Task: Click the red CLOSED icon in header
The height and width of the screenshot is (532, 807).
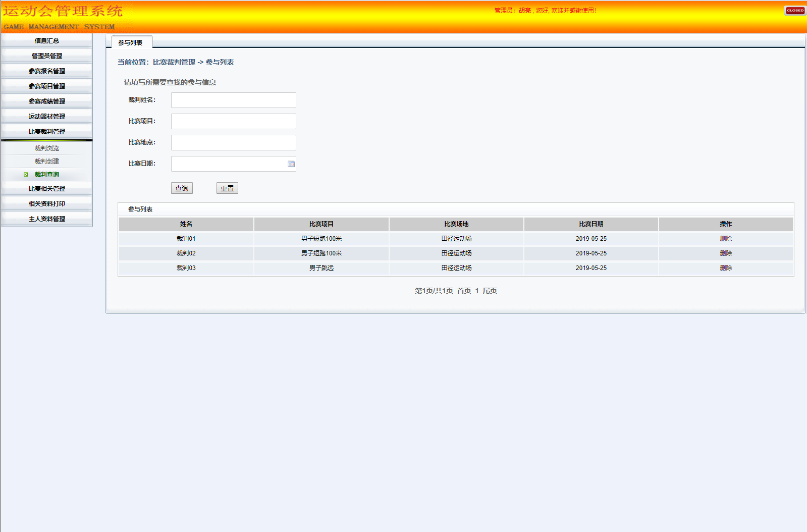Action: 795,11
